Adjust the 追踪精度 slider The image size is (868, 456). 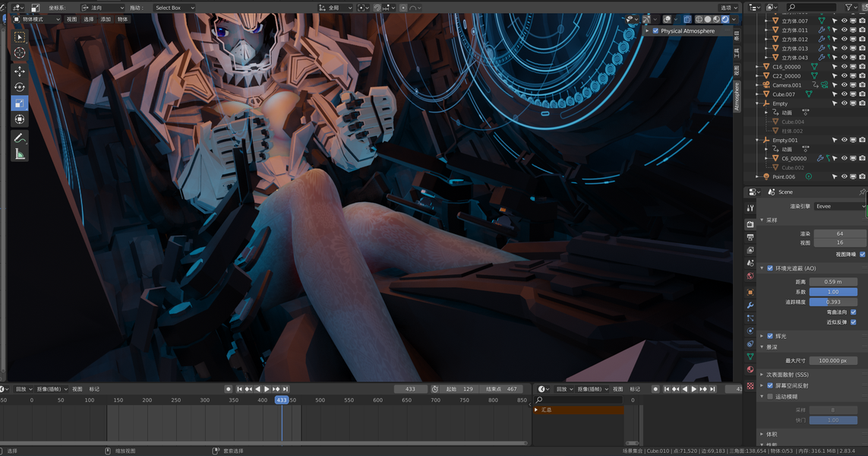pos(833,302)
